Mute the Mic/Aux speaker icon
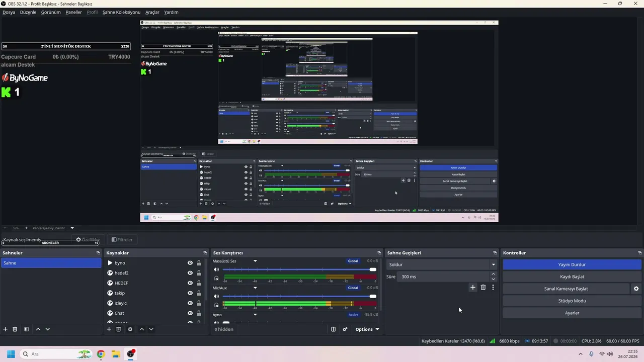This screenshot has width=644, height=362. tap(216, 296)
